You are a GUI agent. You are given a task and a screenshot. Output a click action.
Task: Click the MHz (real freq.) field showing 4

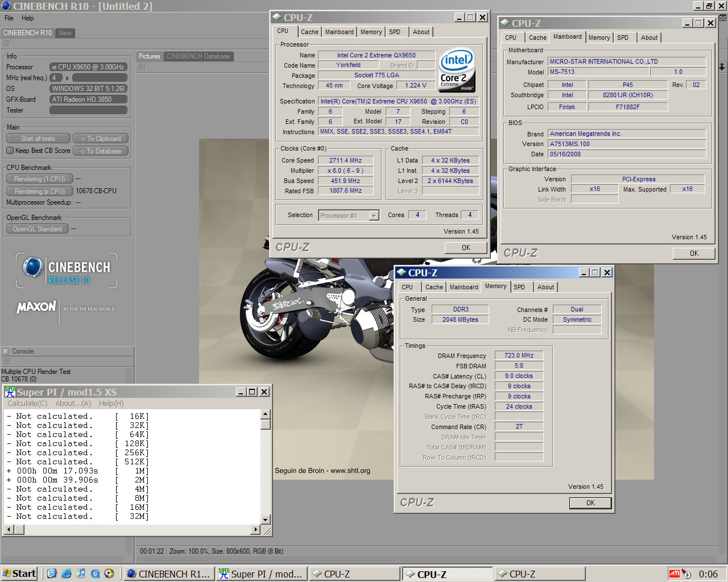click(x=56, y=78)
